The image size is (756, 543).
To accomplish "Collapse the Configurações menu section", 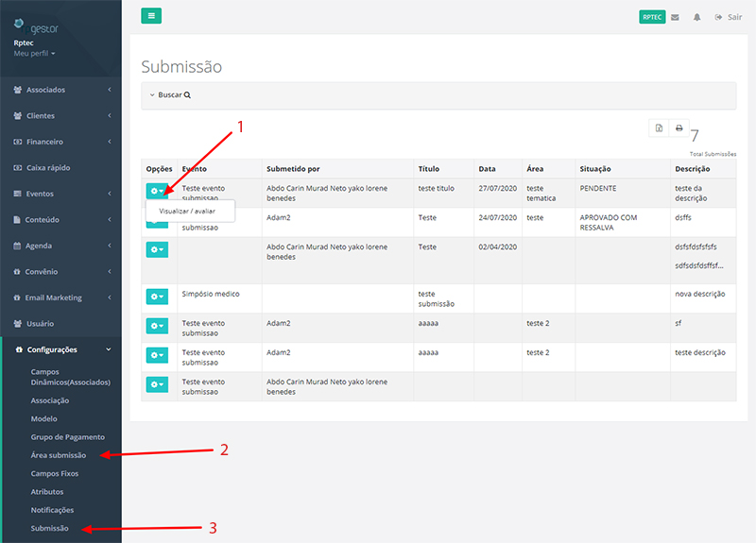I will (60, 349).
